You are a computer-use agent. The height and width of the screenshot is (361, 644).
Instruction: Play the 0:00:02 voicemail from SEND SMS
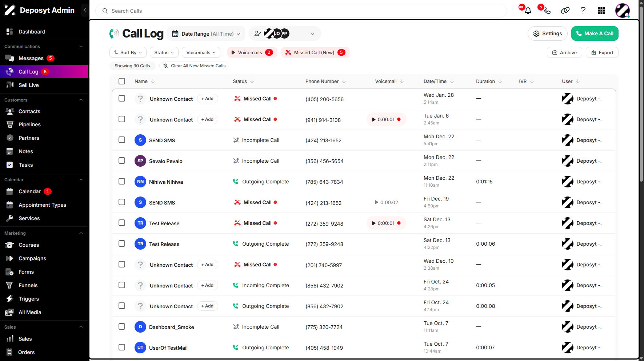coord(386,202)
